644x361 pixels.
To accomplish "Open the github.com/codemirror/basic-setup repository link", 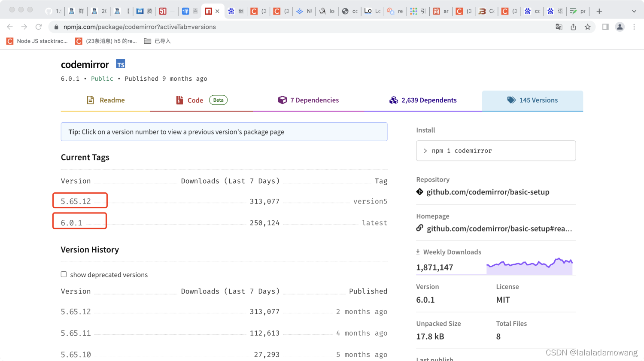I will (488, 192).
